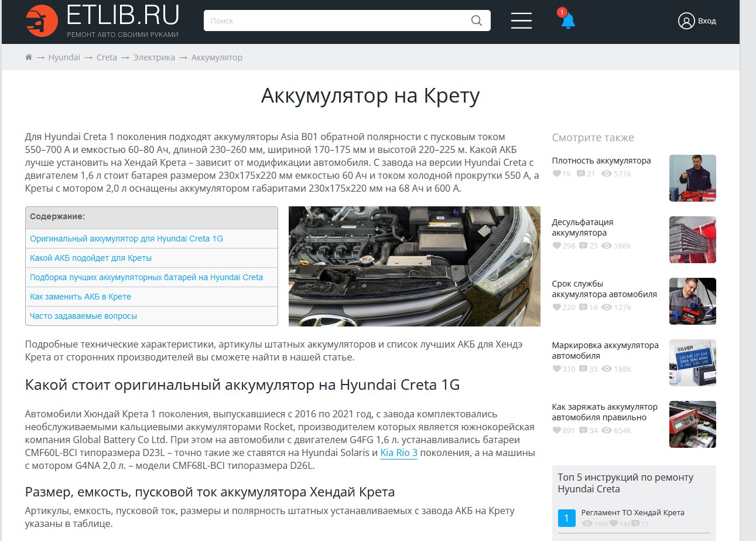756x541 pixels.
Task: Open Маркировка аккумулятора автомобиля article
Action: 606,351
